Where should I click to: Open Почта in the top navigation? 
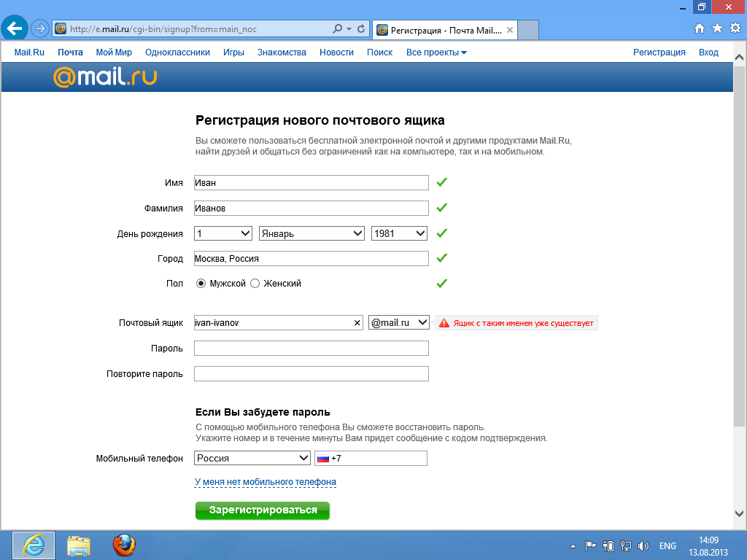(x=70, y=52)
